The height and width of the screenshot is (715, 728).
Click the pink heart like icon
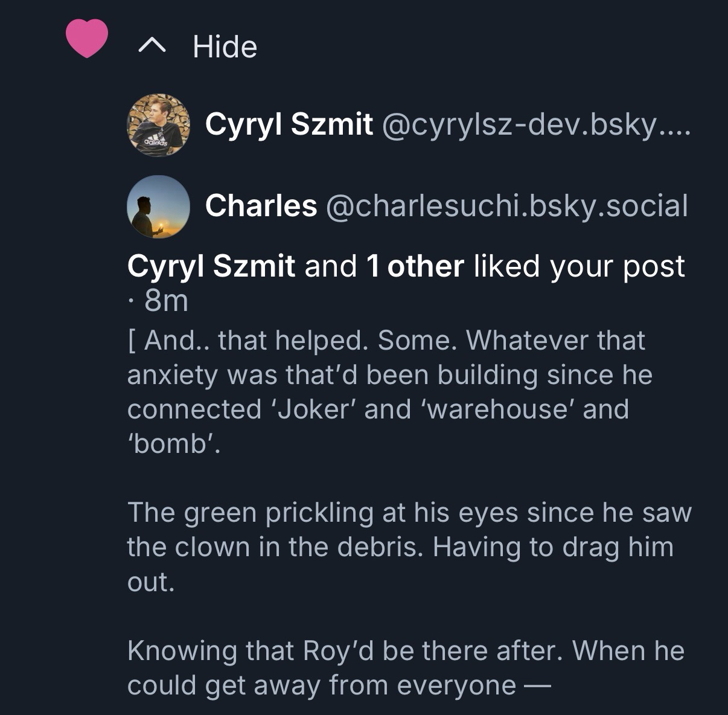click(86, 38)
